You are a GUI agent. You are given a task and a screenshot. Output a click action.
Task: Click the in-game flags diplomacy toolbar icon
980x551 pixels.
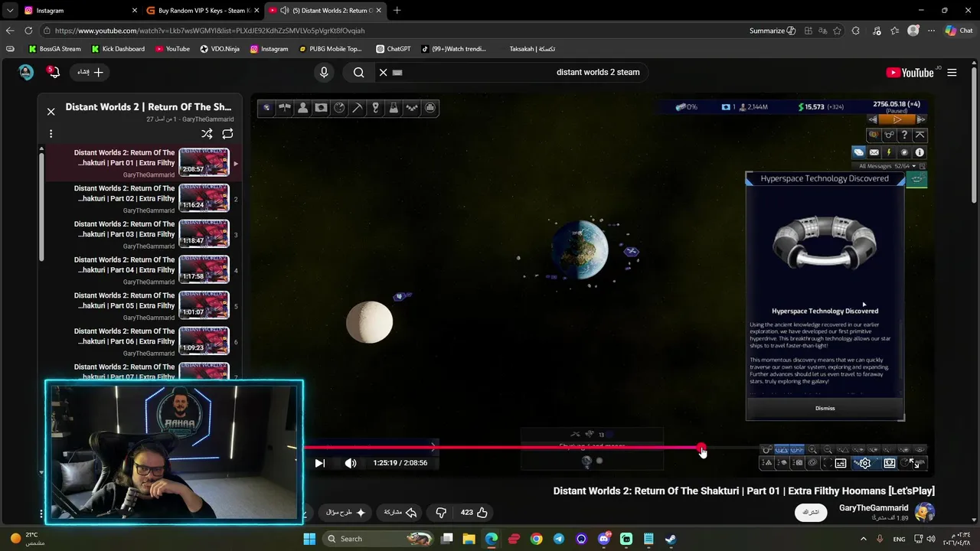pos(285,108)
